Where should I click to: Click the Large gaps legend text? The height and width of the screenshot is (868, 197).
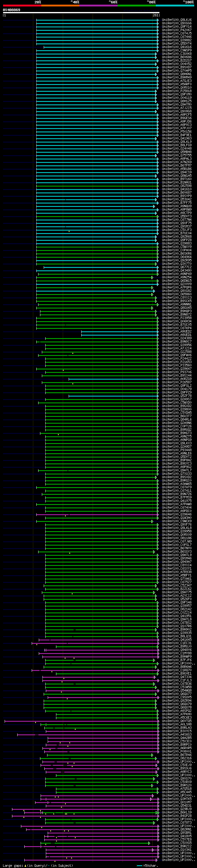pyautogui.click(x=38, y=866)
